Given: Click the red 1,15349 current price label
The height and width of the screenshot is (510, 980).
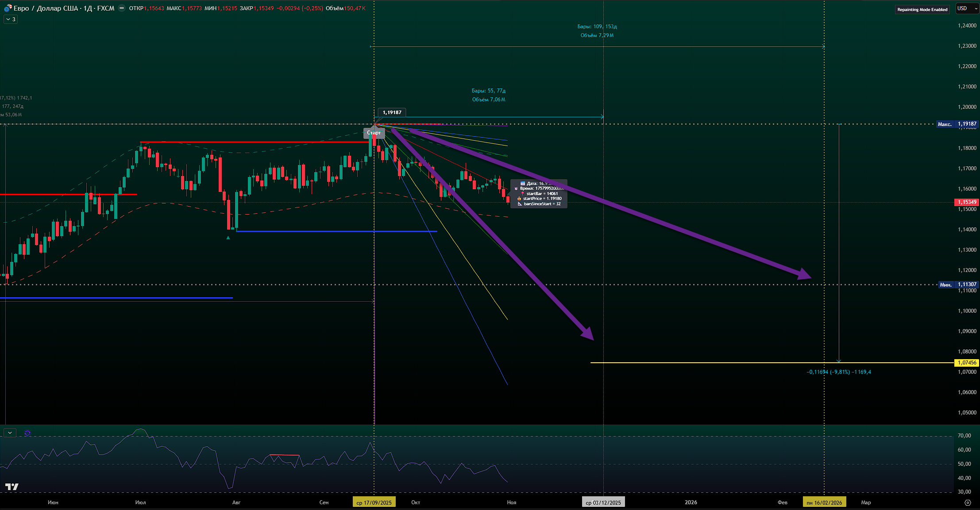Looking at the screenshot, I should 967,202.
